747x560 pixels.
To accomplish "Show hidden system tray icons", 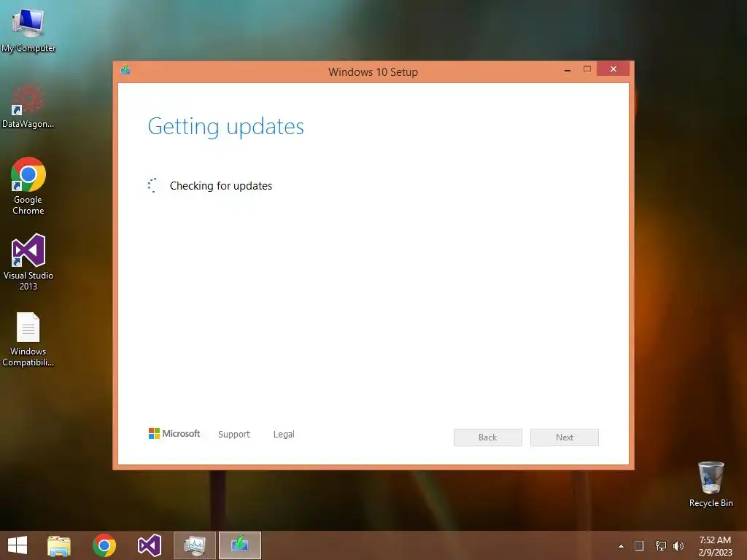I will (x=621, y=546).
